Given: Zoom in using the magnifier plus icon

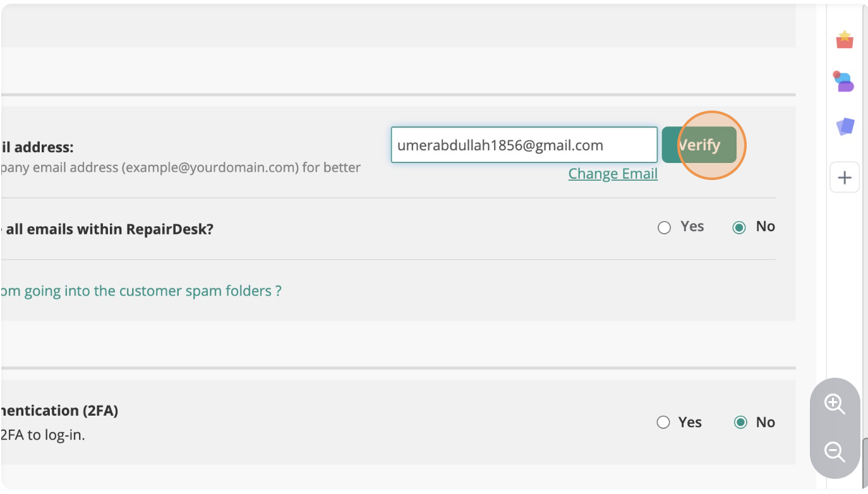Looking at the screenshot, I should click(835, 404).
